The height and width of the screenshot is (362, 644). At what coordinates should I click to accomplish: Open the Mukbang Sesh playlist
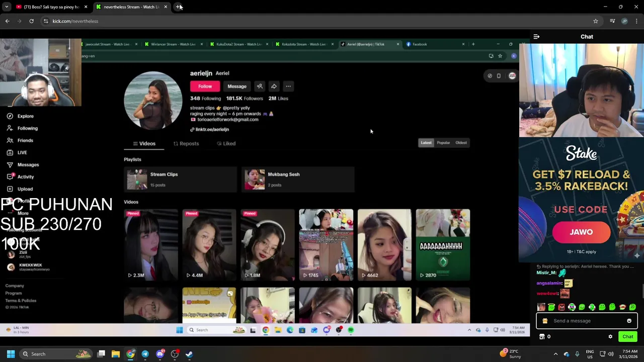pos(298,179)
